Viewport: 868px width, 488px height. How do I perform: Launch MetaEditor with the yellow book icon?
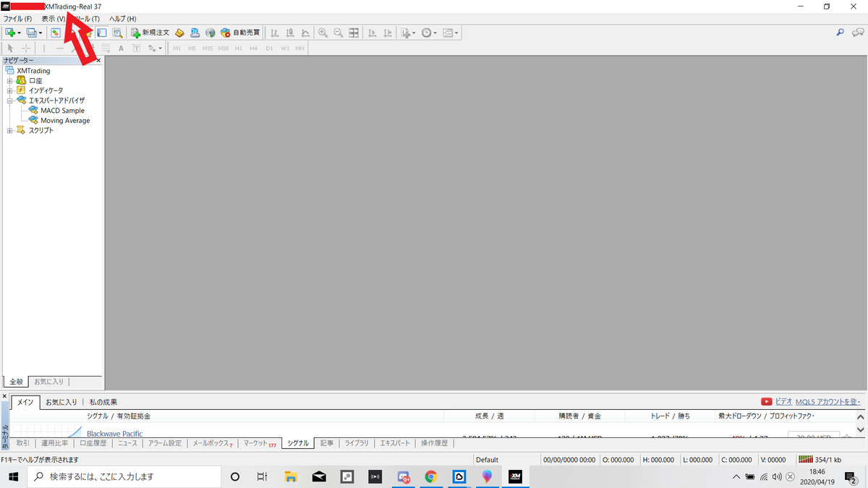(179, 33)
